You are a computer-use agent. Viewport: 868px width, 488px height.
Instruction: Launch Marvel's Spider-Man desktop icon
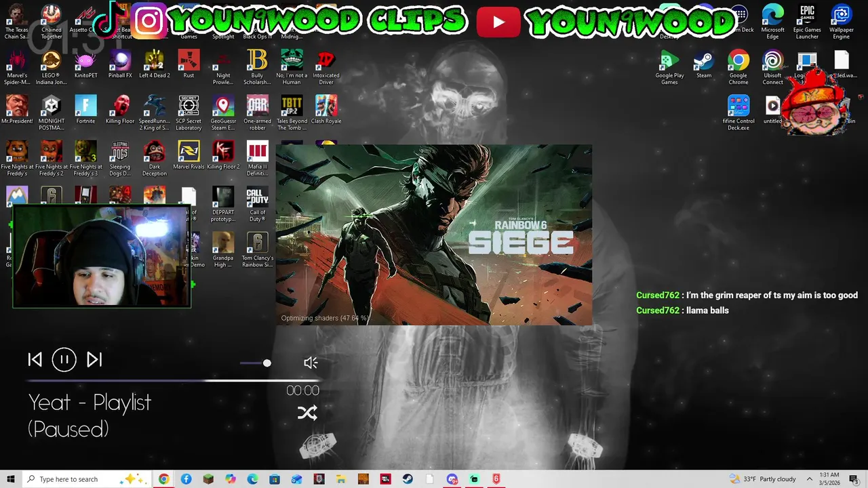pos(17,68)
